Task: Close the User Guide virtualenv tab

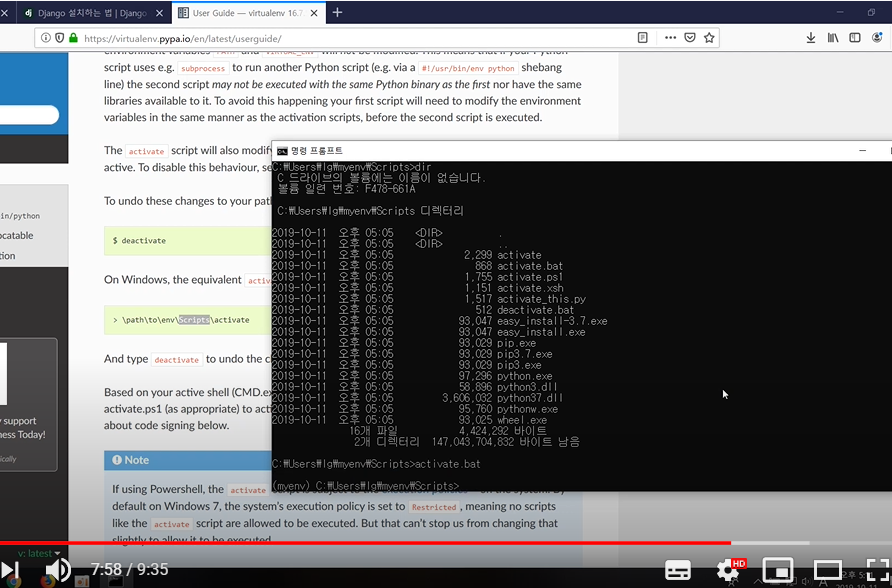Action: click(314, 13)
